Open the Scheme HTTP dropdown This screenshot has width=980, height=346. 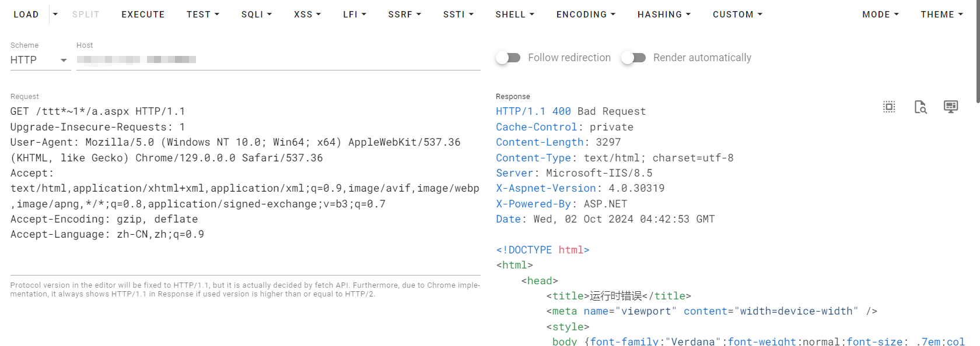(x=40, y=60)
